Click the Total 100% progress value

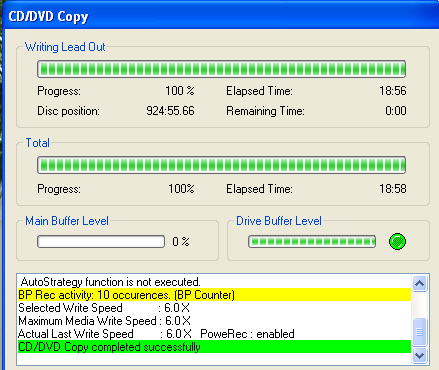tap(181, 189)
